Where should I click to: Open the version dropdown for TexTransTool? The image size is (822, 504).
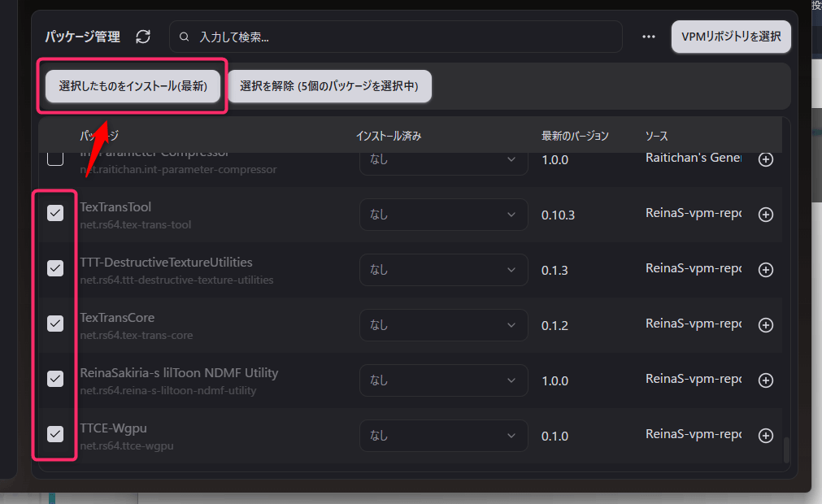click(x=443, y=215)
